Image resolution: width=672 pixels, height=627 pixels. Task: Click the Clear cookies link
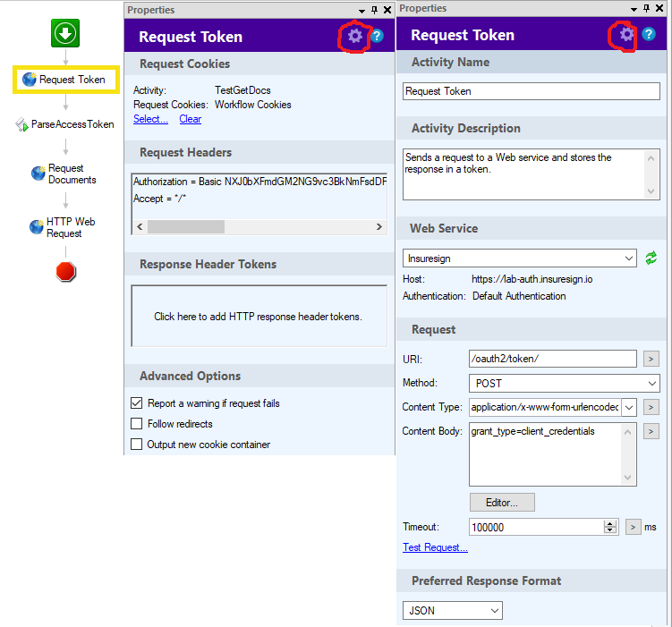pos(191,119)
